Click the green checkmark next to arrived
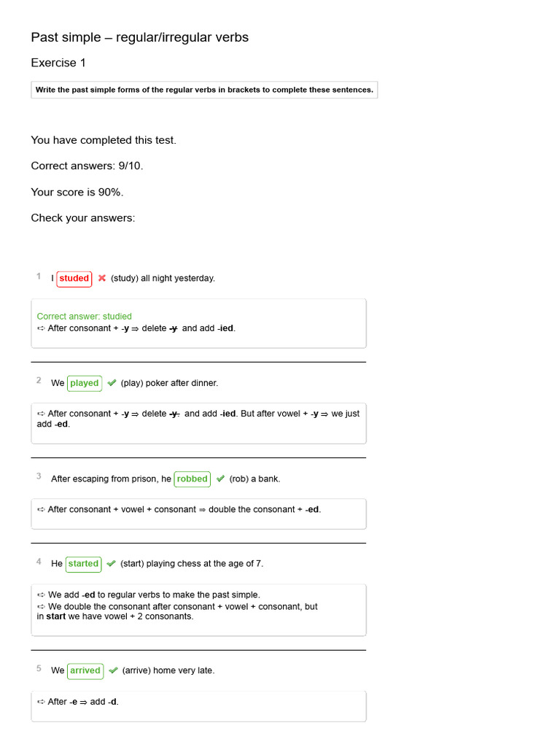560x747 pixels. 113,670
